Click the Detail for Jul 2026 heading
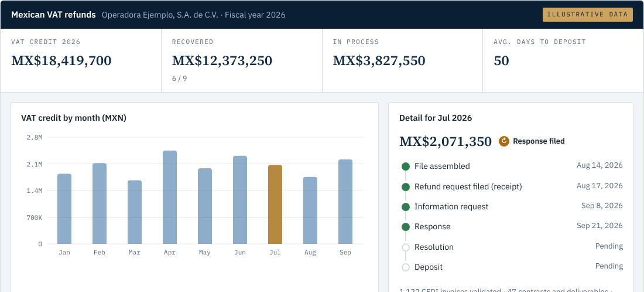This screenshot has width=644, height=292. [x=436, y=118]
